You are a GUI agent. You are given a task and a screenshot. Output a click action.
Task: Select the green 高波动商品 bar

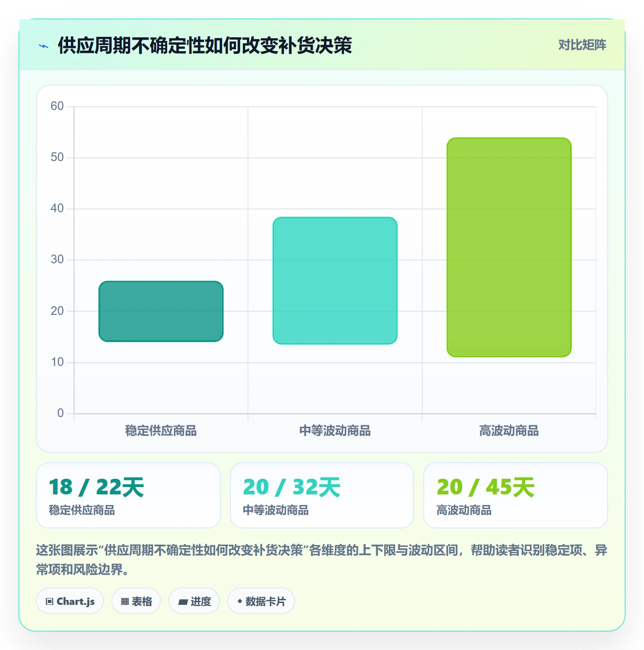(509, 247)
